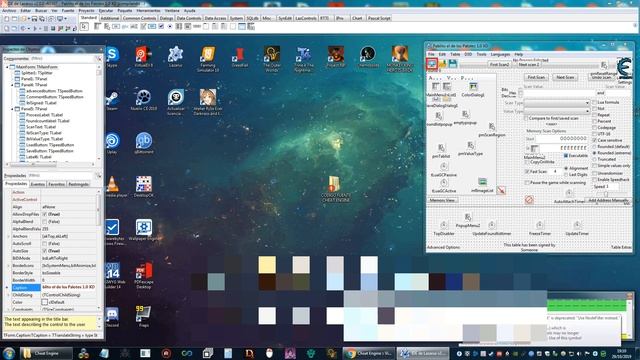Screen dimensions: 640x360
Task: Click the Windows Start button
Action: point(9,353)
